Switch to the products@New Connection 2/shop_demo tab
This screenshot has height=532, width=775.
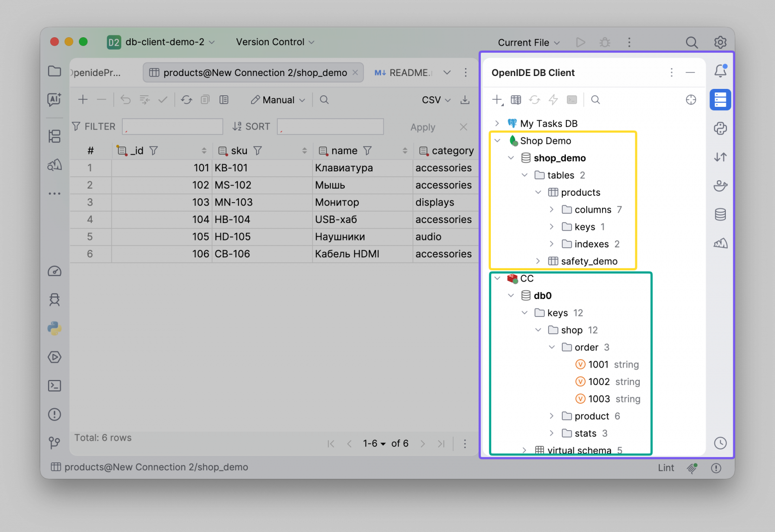click(x=253, y=73)
